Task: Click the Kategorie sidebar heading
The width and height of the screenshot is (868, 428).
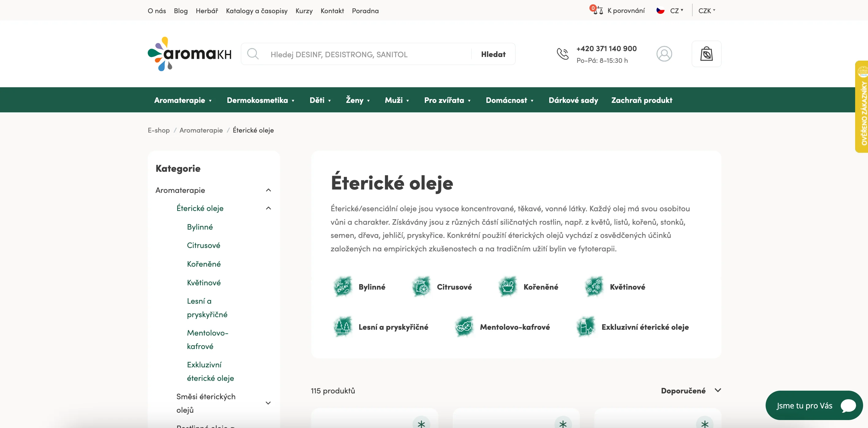Action: [x=178, y=168]
